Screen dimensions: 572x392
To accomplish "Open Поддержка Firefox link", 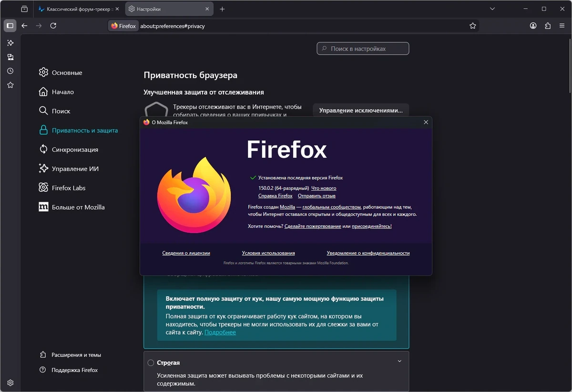I will coord(68,370).
